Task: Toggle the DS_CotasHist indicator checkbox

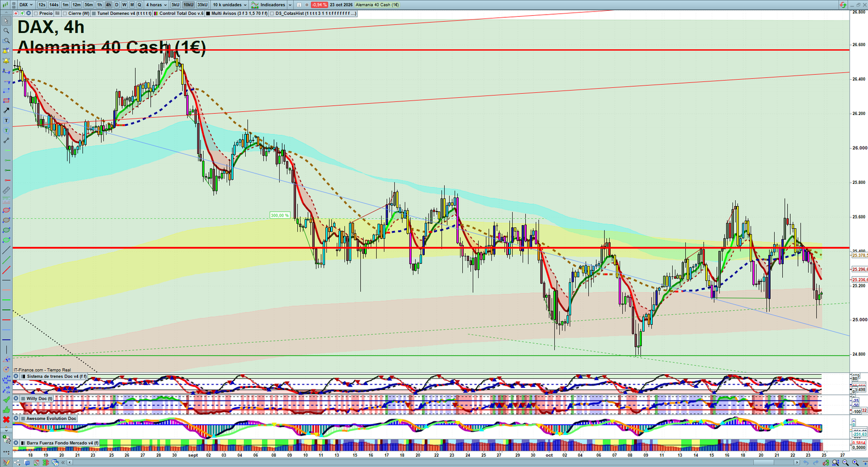Action: coord(272,13)
